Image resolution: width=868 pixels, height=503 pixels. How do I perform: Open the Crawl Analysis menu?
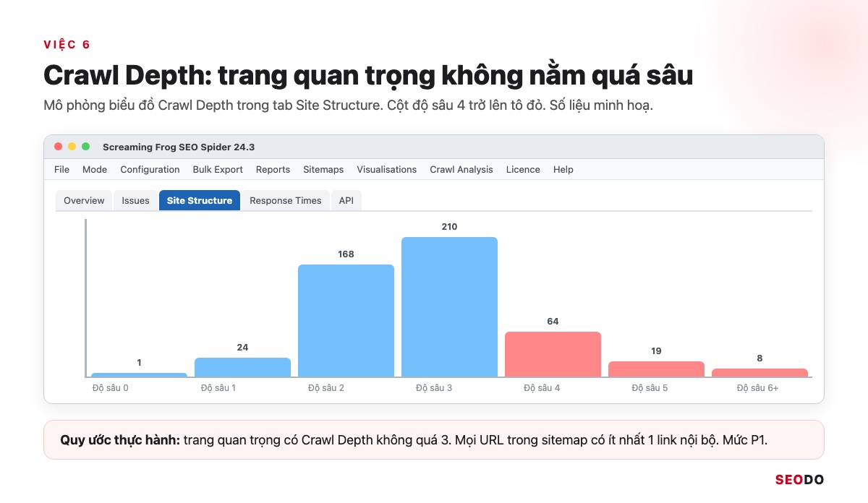[x=461, y=169]
